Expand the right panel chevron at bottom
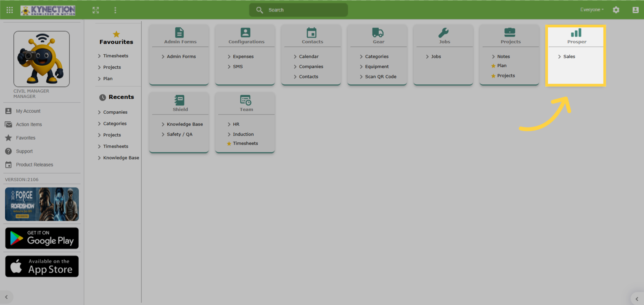The image size is (644, 305). click(x=637, y=299)
